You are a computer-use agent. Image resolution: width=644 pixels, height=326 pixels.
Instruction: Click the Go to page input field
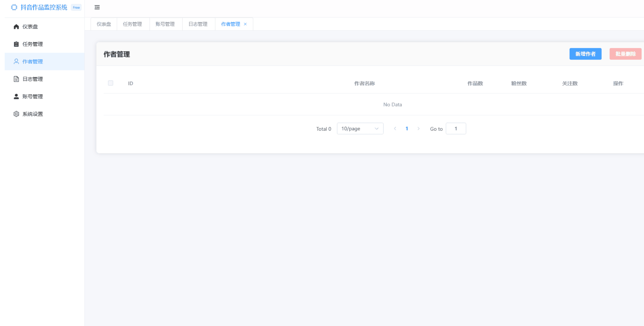pyautogui.click(x=456, y=129)
